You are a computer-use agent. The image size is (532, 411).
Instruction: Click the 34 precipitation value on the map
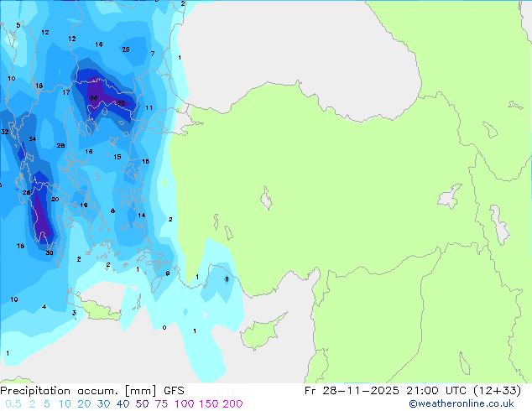click(x=33, y=138)
